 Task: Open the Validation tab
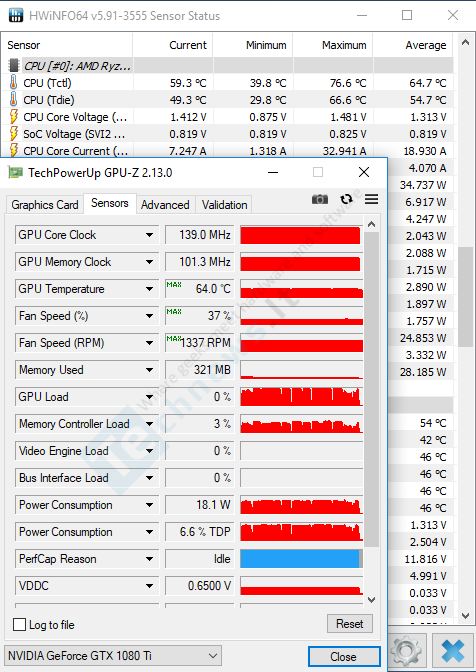(x=224, y=204)
